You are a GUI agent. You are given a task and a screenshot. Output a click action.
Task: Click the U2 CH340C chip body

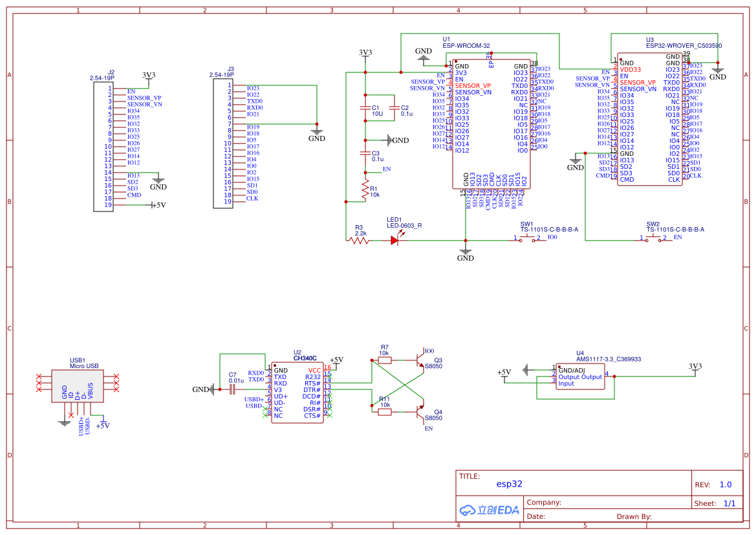tap(297, 393)
